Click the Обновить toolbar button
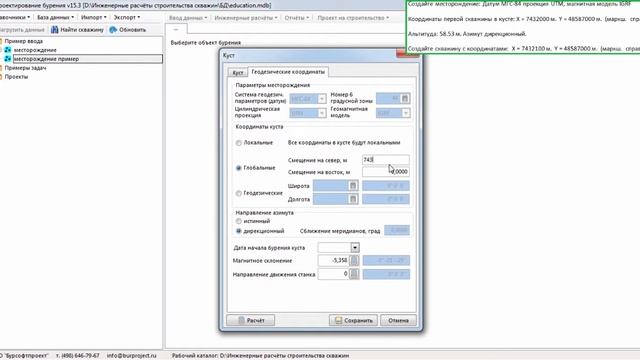Viewport: 640px width, 360px height. click(128, 30)
